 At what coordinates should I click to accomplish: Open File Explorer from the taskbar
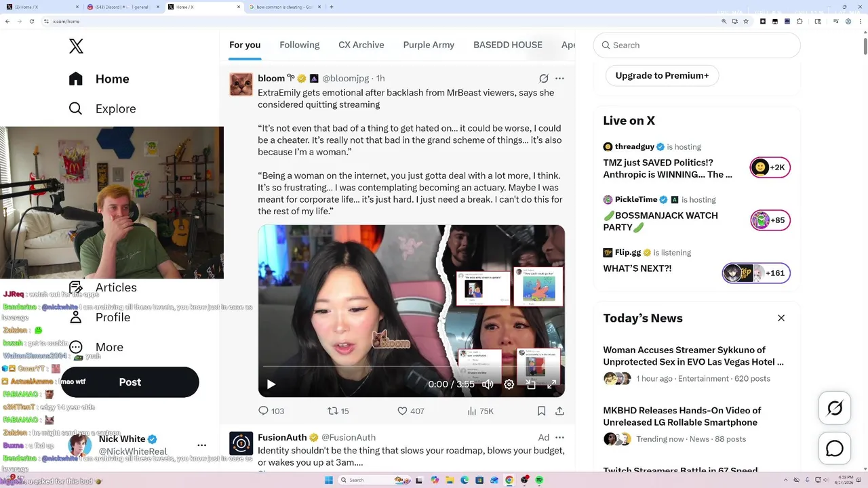tap(450, 480)
